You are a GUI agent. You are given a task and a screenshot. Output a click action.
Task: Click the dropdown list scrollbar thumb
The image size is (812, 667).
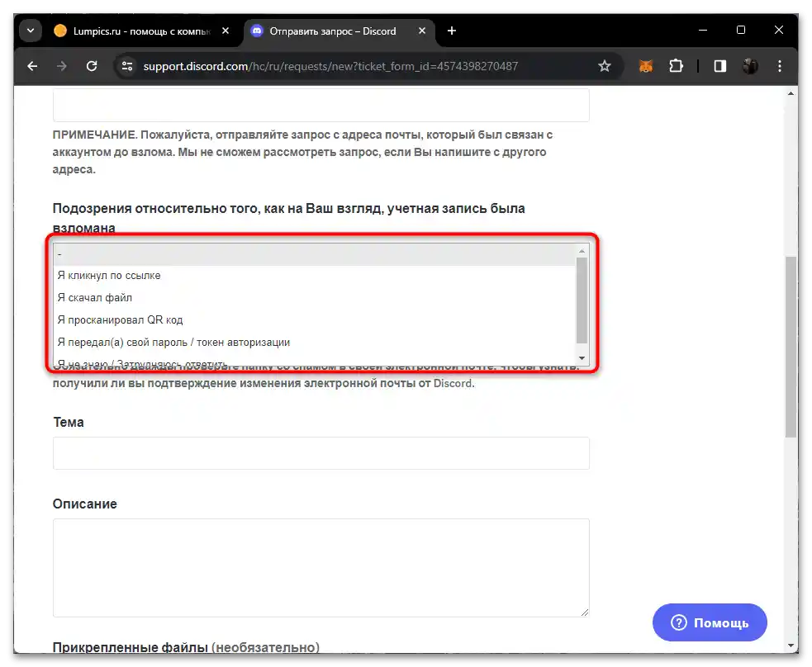(x=582, y=300)
